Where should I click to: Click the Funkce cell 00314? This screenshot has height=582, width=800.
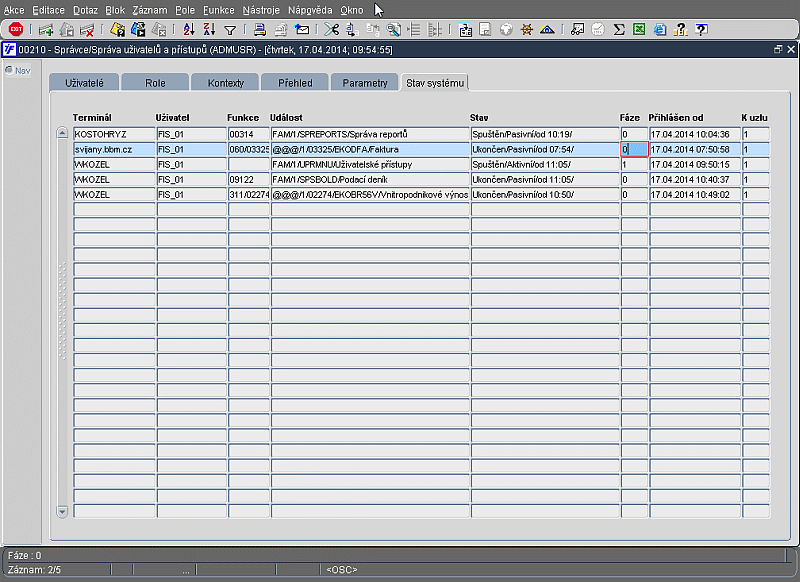pos(248,134)
